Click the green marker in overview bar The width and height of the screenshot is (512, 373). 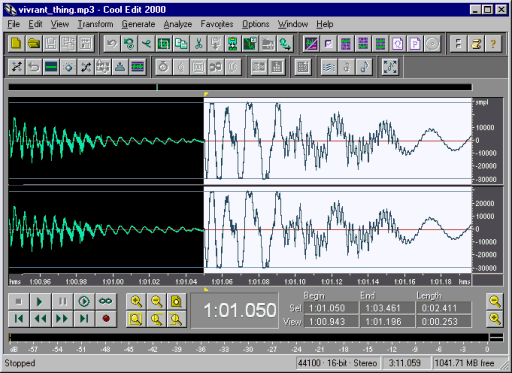(157, 87)
